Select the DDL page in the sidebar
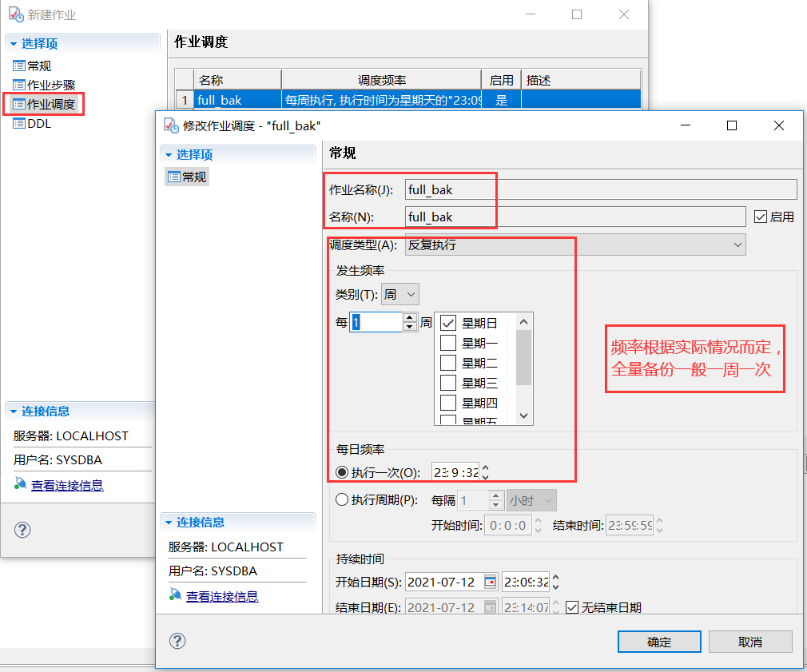Viewport: 807px width, 672px height. tap(34, 124)
